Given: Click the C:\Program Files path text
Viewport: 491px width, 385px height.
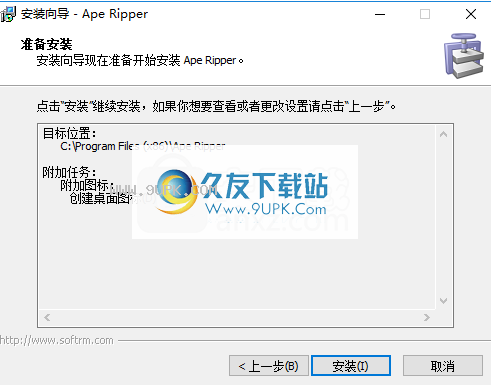Looking at the screenshot, I should pyautogui.click(x=143, y=146).
